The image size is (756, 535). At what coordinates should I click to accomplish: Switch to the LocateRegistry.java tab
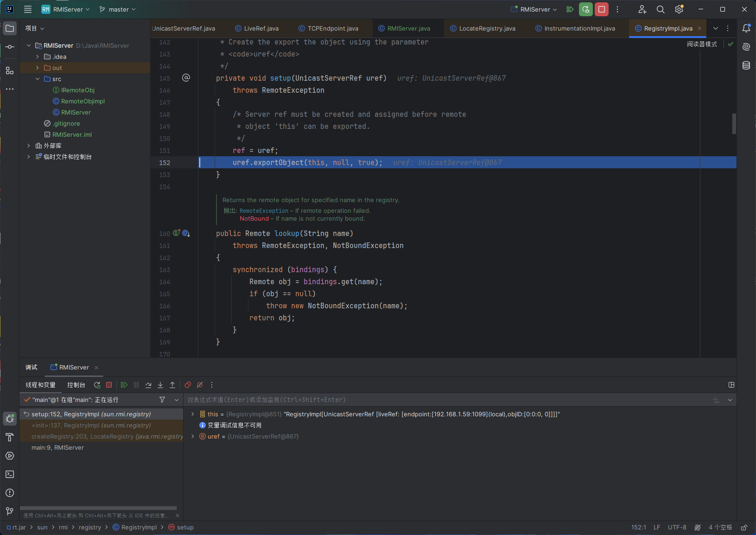(x=483, y=28)
